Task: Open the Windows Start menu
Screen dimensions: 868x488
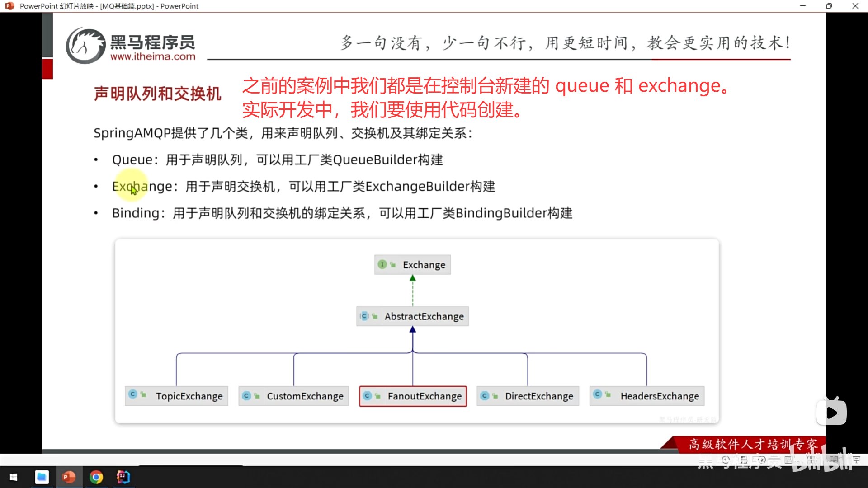Action: point(14,477)
